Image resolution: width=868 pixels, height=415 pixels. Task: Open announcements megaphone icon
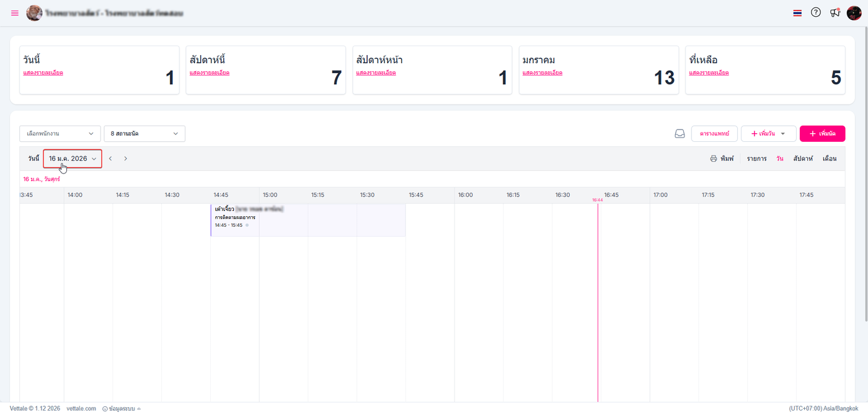tap(835, 12)
